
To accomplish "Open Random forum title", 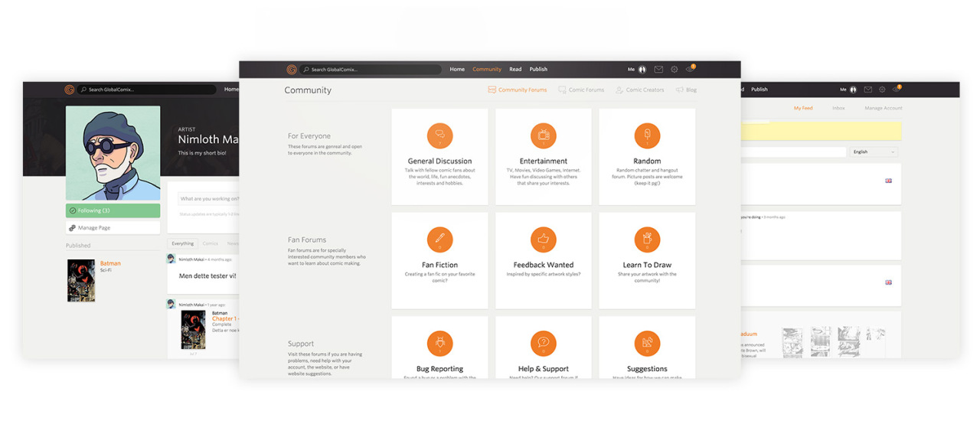I will coord(647,162).
